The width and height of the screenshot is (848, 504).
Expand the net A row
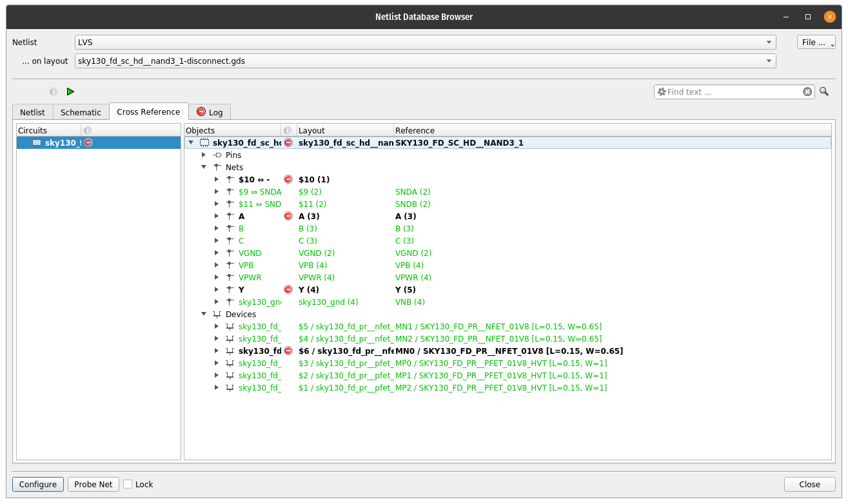pos(217,216)
